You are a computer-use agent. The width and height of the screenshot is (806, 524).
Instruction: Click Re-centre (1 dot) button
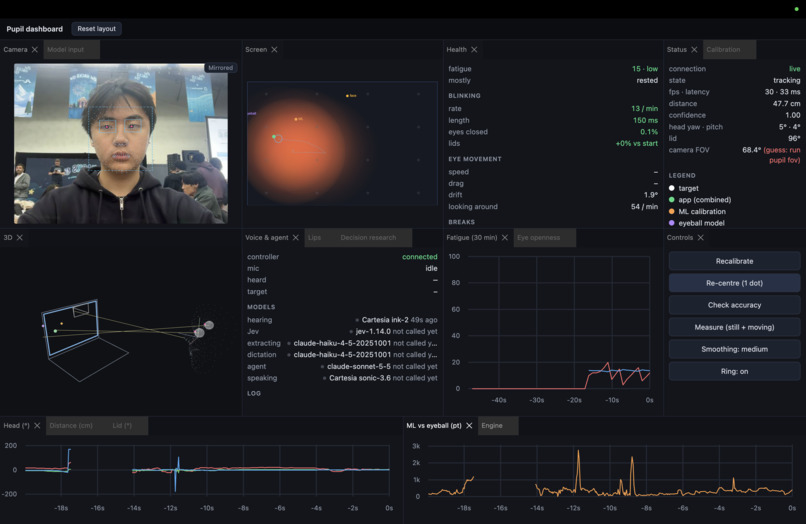point(734,283)
